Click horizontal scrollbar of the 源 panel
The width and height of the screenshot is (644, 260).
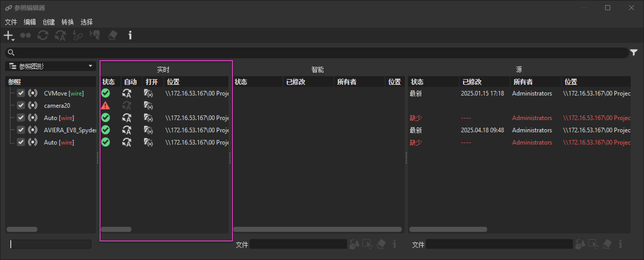pos(448,229)
